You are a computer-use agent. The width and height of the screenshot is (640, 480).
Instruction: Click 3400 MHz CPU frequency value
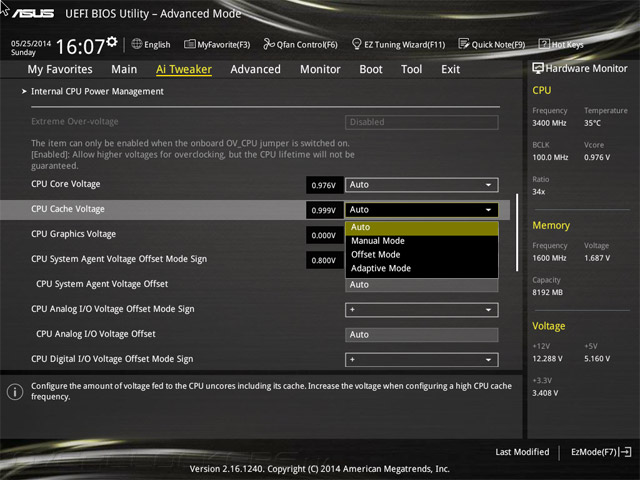click(549, 123)
